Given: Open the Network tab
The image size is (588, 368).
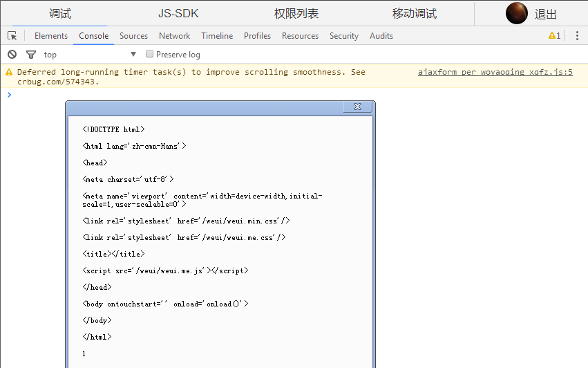Looking at the screenshot, I should click(174, 36).
